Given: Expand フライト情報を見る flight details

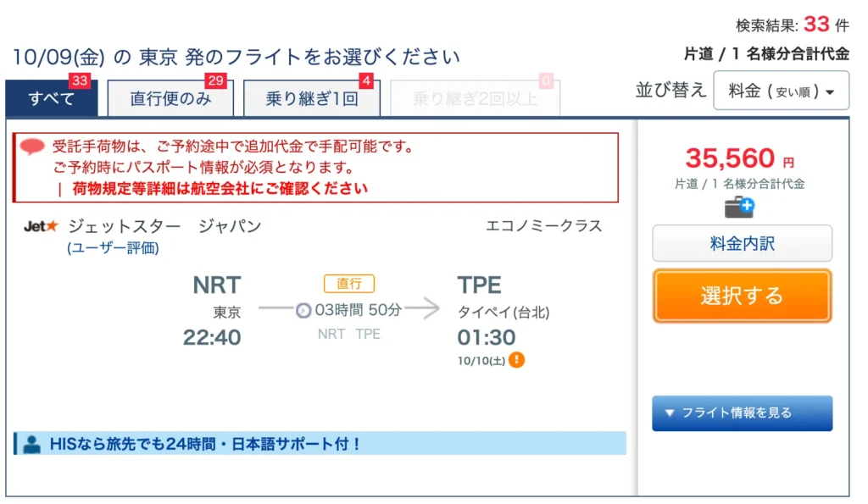Looking at the screenshot, I should (x=743, y=413).
